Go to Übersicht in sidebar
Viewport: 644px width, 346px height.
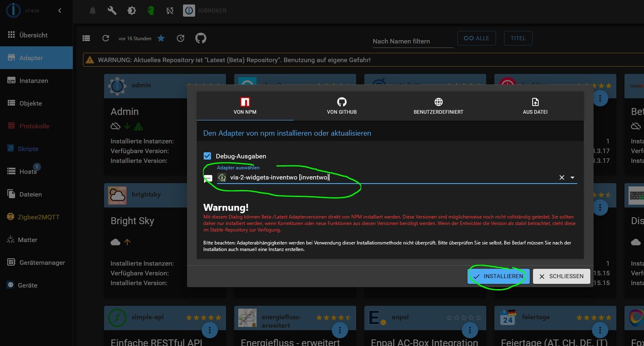(x=36, y=35)
